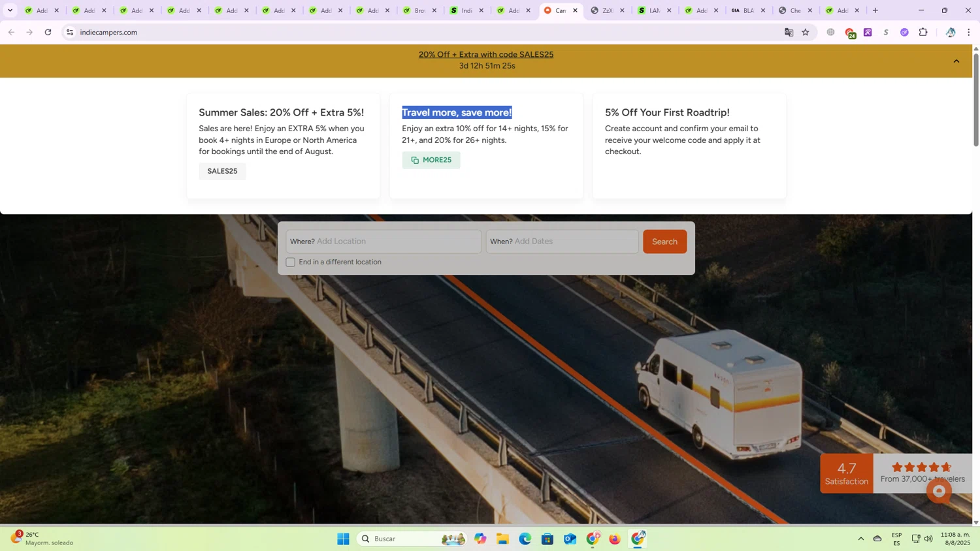Click the highlighted 'Travel more, save more!' heading
This screenshot has width=980, height=551.
pos(457,112)
